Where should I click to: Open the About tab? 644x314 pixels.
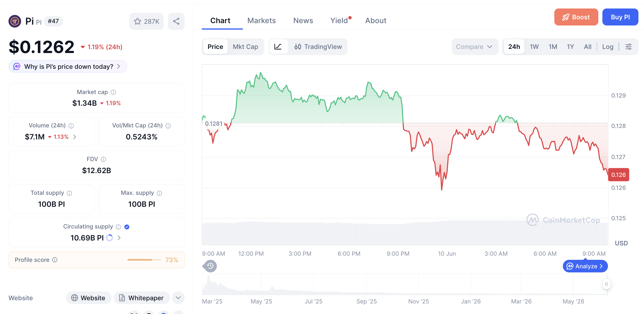pyautogui.click(x=376, y=21)
